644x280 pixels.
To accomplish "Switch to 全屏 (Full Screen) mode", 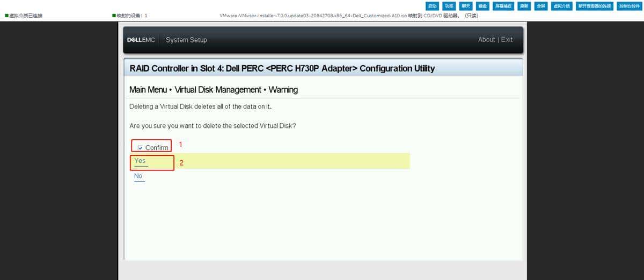I will pos(541,6).
